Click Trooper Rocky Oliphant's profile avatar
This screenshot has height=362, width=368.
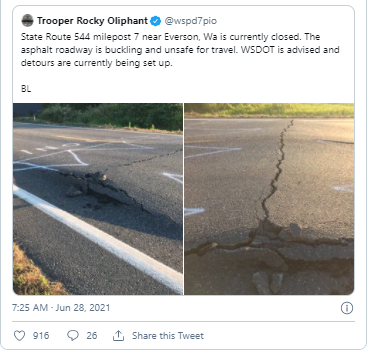click(27, 21)
